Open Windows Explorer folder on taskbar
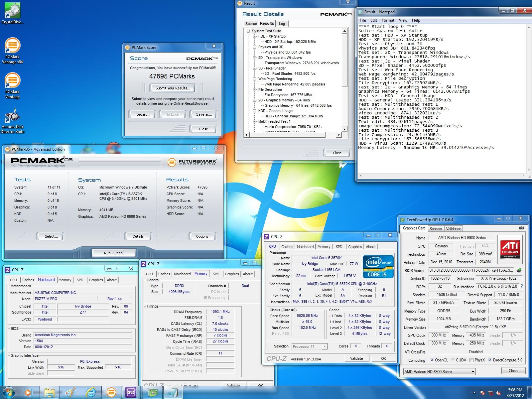Screen dimensions: 532x399 click(x=50, y=392)
